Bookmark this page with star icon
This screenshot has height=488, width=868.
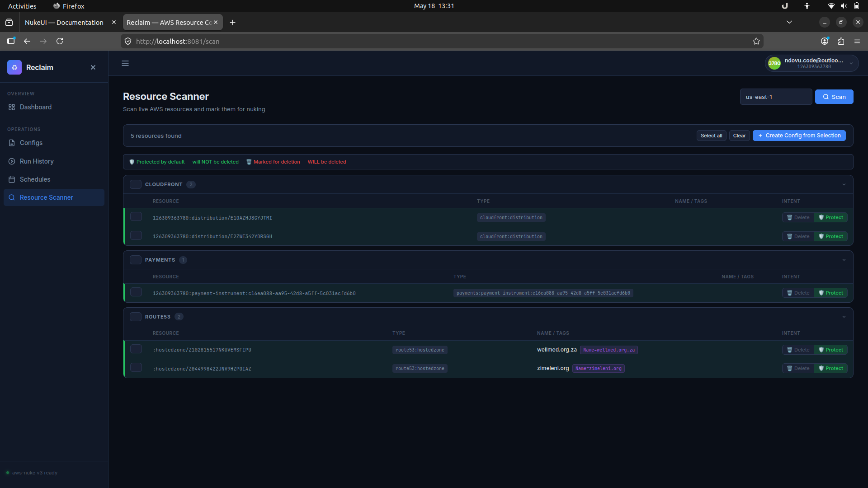point(756,41)
